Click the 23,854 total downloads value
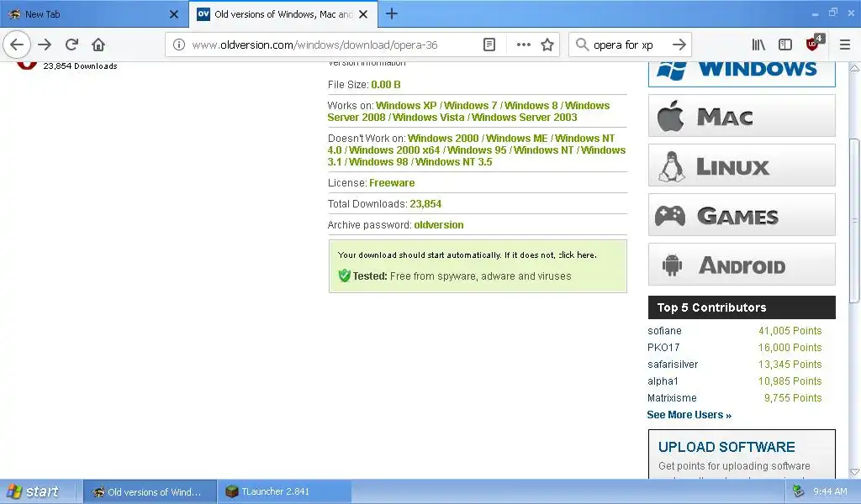The width and height of the screenshot is (861, 504). (425, 204)
